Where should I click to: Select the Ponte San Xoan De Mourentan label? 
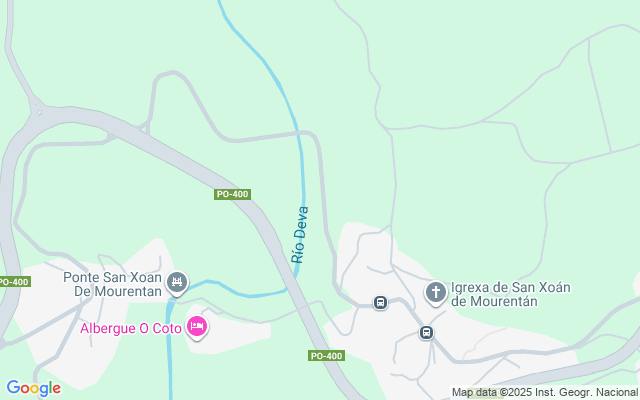113,284
